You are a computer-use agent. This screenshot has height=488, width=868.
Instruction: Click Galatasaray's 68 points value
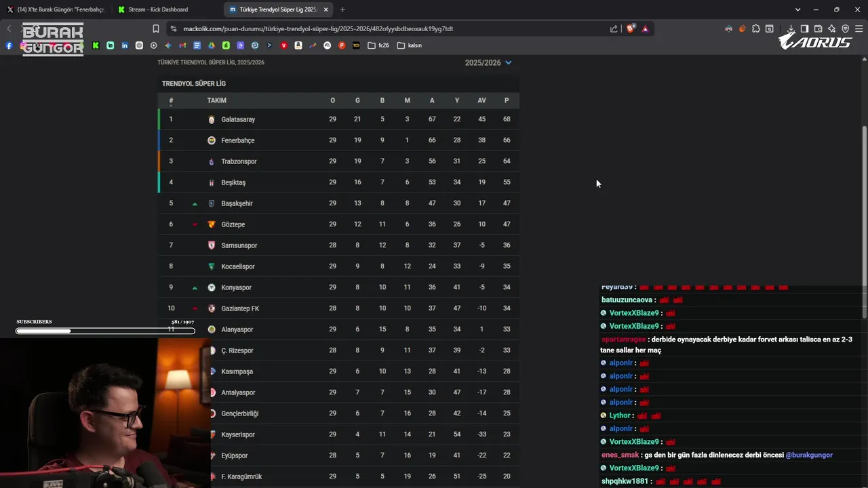pyautogui.click(x=507, y=119)
